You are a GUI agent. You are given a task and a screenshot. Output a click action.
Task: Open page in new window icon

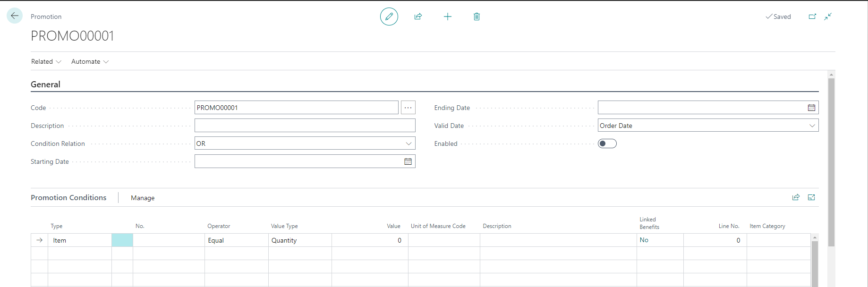812,17
